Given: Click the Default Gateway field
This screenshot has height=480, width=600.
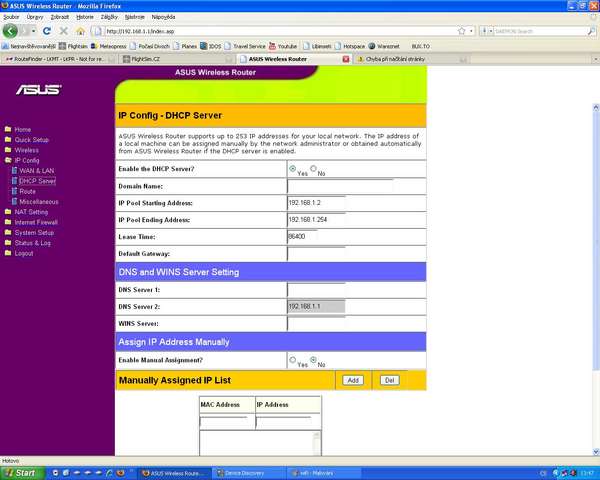Looking at the screenshot, I should pyautogui.click(x=316, y=253).
